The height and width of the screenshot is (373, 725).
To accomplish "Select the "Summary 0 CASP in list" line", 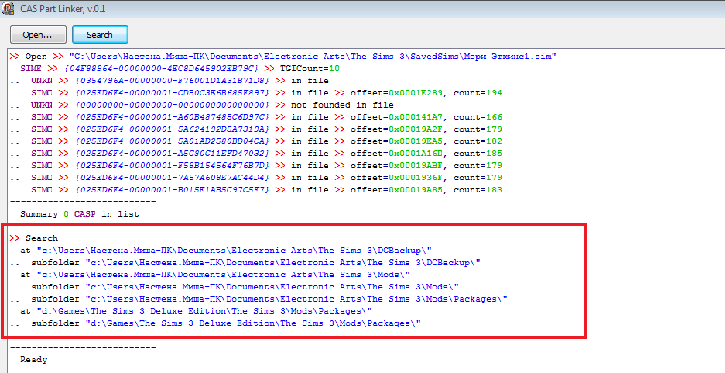I will (80, 214).
